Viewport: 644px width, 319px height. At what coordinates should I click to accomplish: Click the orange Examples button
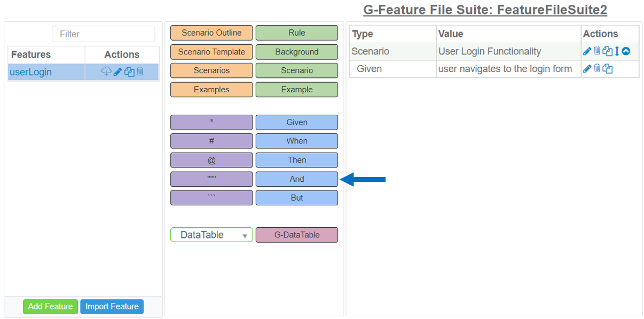click(211, 90)
